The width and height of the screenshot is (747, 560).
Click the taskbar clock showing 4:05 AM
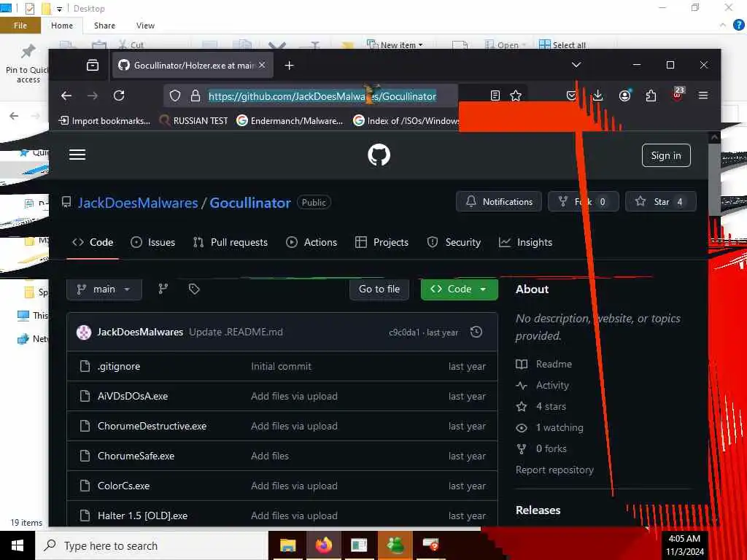pos(684,545)
